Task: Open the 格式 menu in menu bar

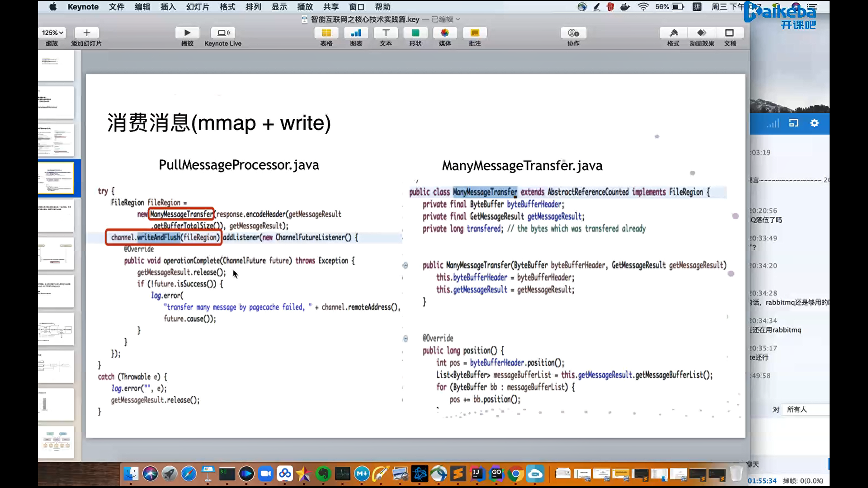Action: (x=227, y=7)
